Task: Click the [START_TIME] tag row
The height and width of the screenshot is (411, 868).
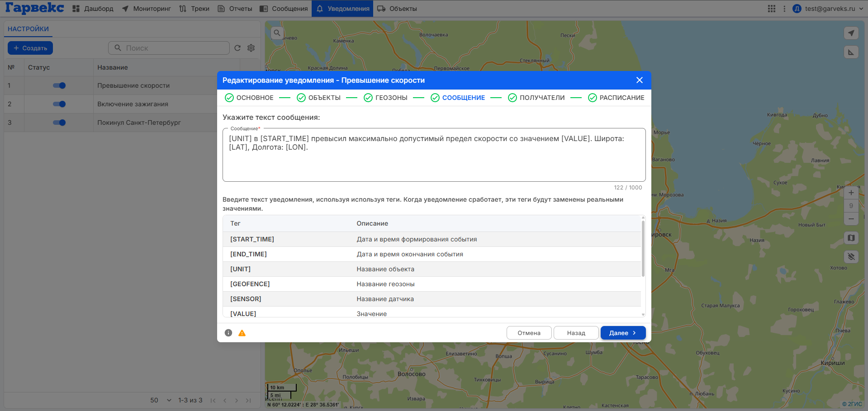Action: pyautogui.click(x=432, y=239)
